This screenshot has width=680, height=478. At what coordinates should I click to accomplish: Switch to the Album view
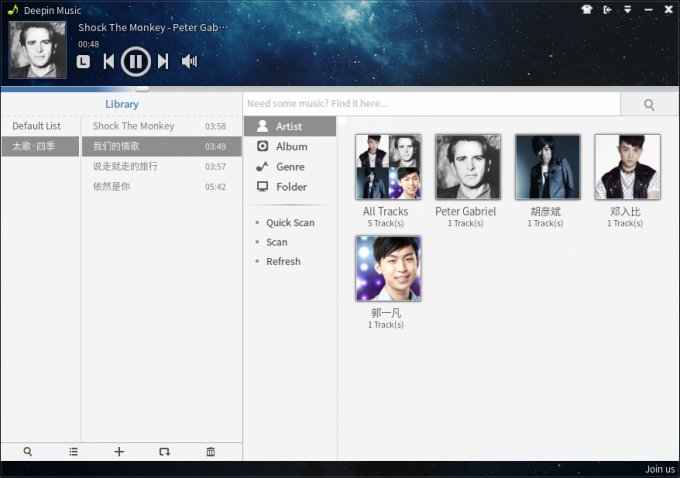[290, 147]
